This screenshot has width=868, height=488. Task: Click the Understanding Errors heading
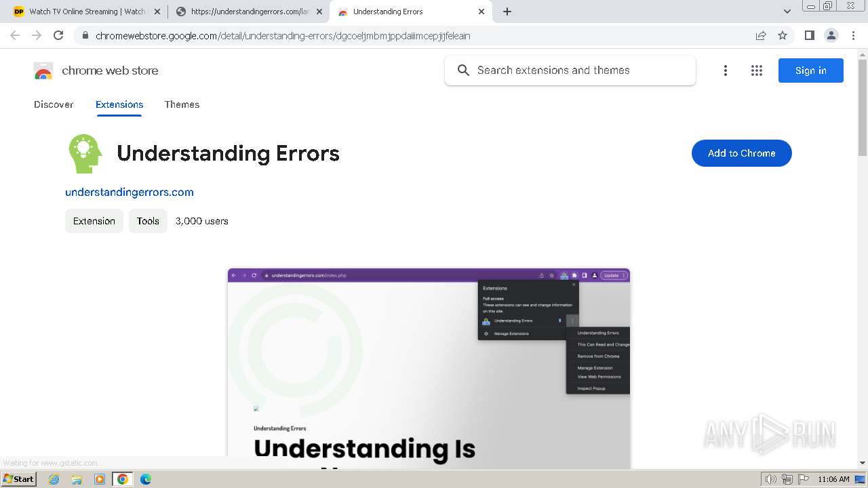[228, 153]
